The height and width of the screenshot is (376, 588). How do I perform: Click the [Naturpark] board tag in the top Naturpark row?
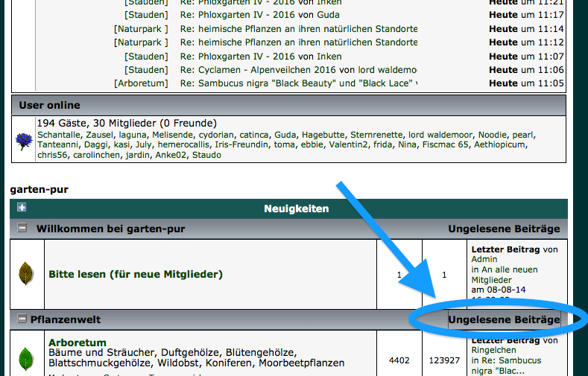(x=141, y=29)
